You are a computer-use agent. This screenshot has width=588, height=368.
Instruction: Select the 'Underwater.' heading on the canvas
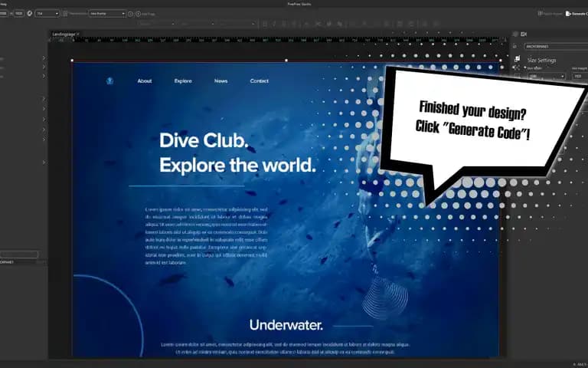(x=286, y=325)
